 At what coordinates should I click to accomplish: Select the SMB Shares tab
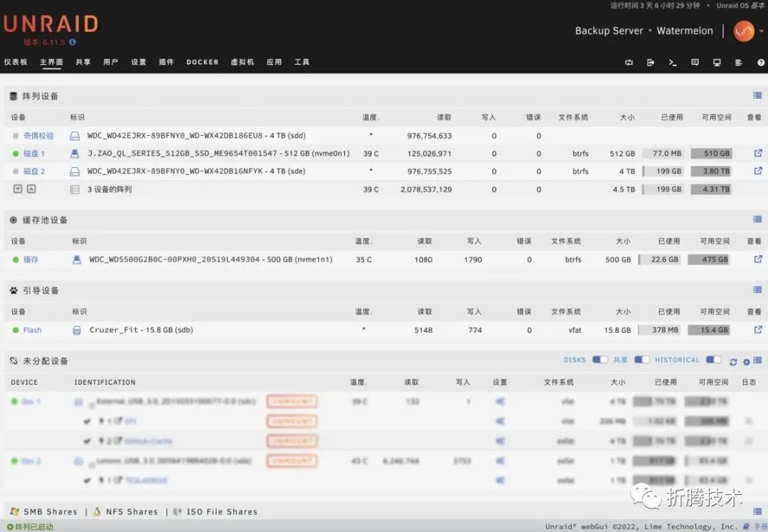click(x=50, y=512)
